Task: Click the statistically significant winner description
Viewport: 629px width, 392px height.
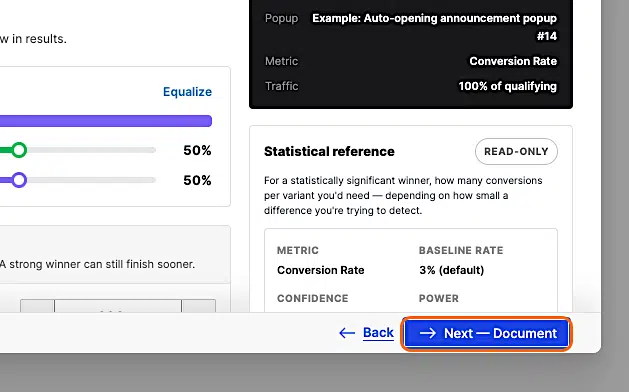Action: [403, 195]
